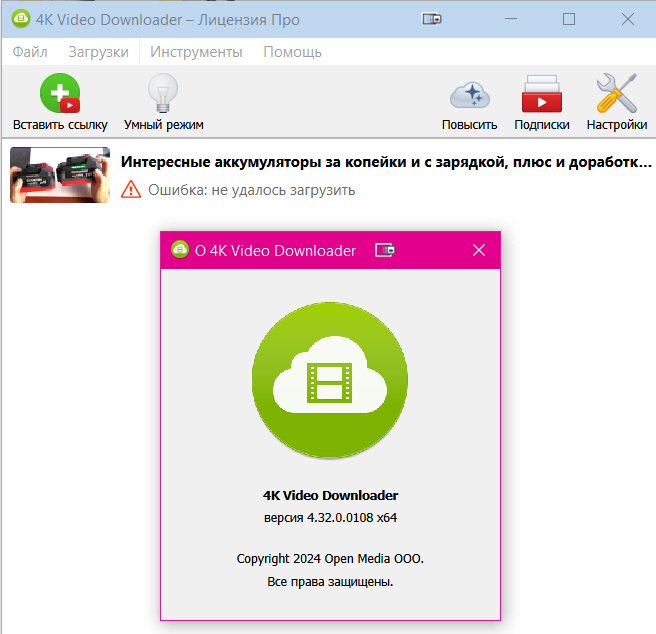Viewport: 656px width, 634px height.
Task: Click small screen icon in main title bar
Action: point(432,19)
